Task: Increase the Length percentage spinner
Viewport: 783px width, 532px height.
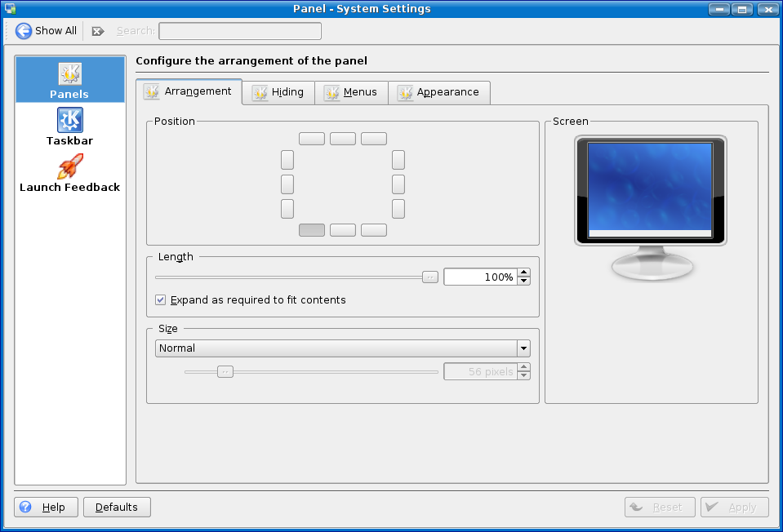Action: pyautogui.click(x=523, y=273)
